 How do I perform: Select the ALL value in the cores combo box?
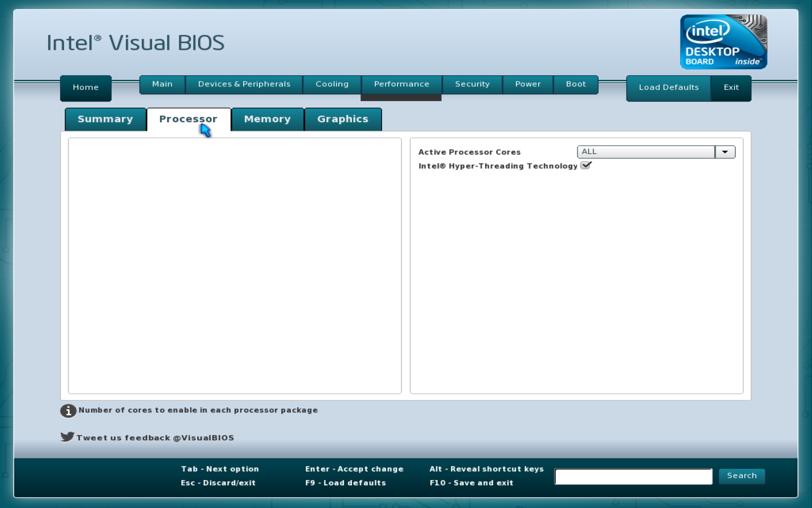point(646,152)
